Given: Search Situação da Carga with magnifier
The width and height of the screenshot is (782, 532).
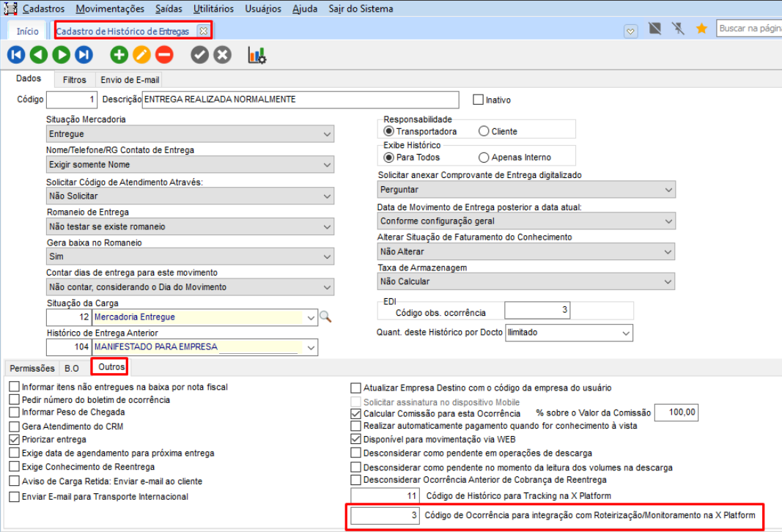Looking at the screenshot, I should [325, 317].
